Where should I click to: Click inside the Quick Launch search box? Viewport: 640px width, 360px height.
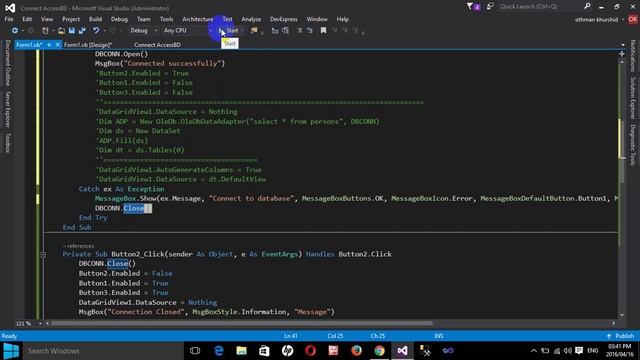[x=540, y=7]
